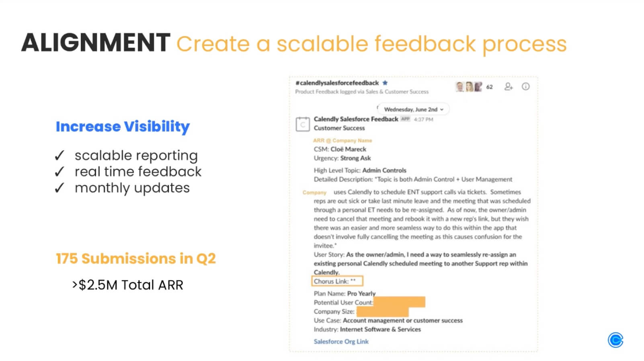Open channel details via the info icon
This screenshot has height=361, width=644.
coord(526,86)
